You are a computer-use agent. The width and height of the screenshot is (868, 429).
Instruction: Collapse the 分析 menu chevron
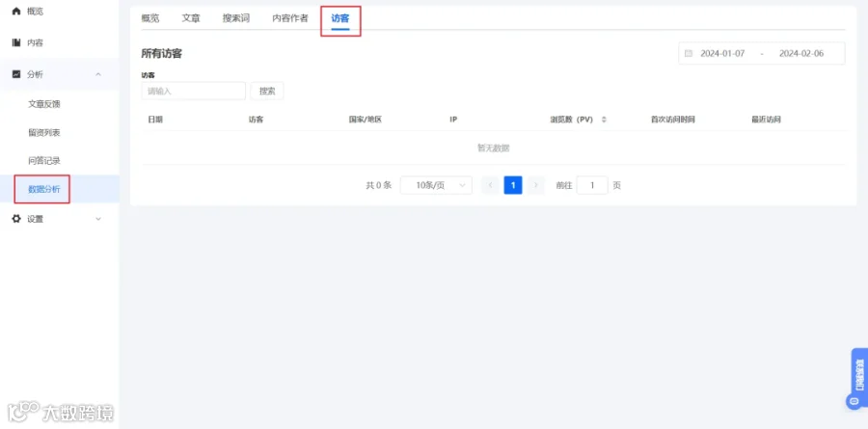point(98,74)
